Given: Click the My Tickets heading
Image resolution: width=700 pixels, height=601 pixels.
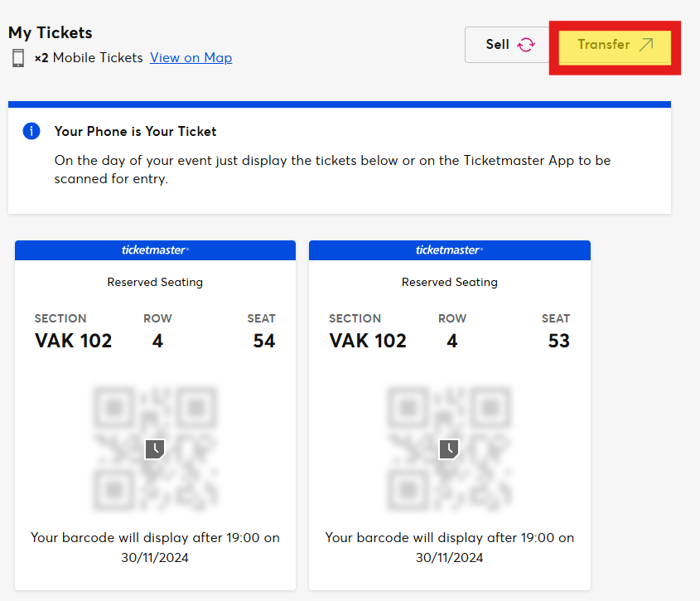Looking at the screenshot, I should (x=50, y=33).
